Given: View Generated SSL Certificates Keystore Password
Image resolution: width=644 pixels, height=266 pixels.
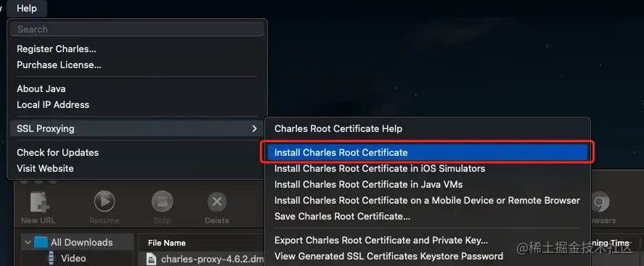Looking at the screenshot, I should (428, 256).
